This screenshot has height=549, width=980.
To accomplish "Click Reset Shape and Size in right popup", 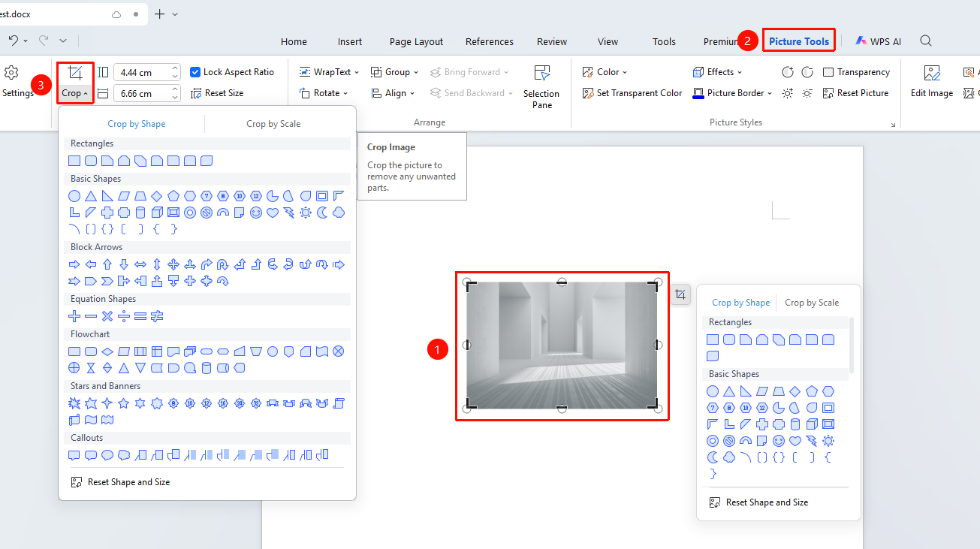I will pyautogui.click(x=758, y=502).
